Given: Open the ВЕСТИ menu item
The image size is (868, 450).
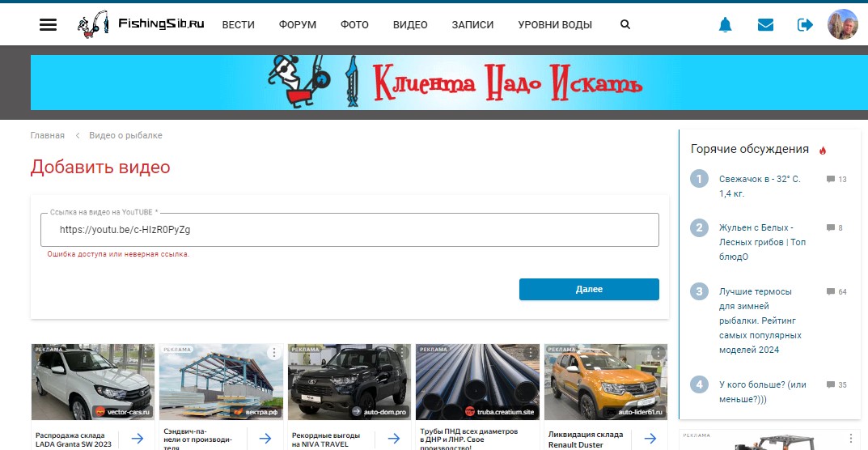Looking at the screenshot, I should coord(238,25).
